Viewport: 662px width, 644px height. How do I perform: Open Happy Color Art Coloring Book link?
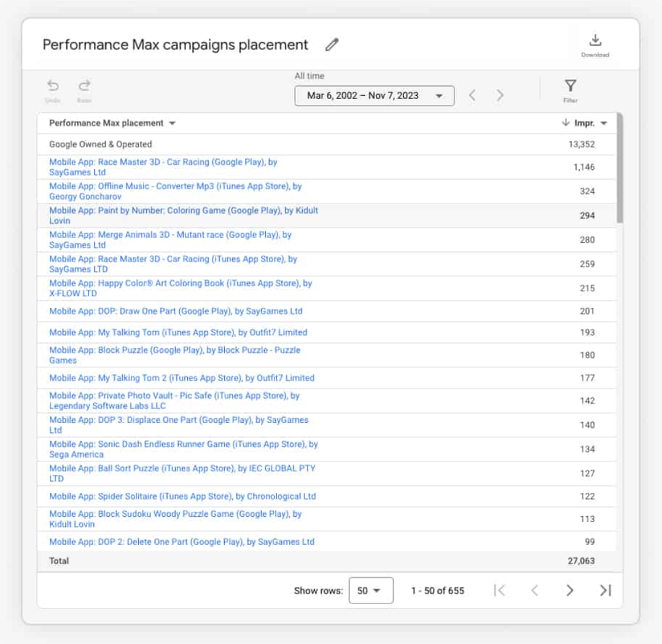click(x=181, y=288)
